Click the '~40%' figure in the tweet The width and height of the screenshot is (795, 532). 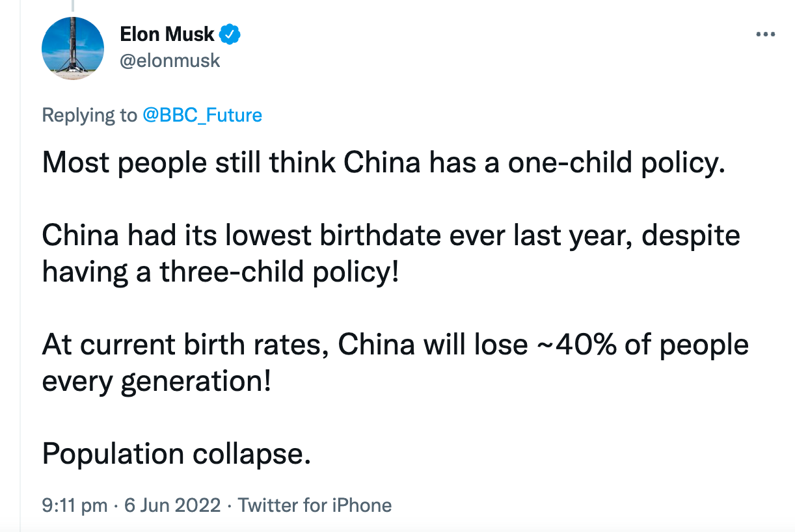[574, 345]
